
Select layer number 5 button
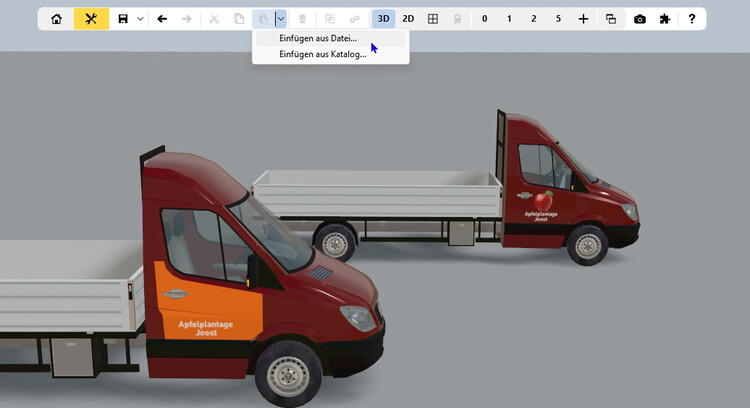point(558,19)
